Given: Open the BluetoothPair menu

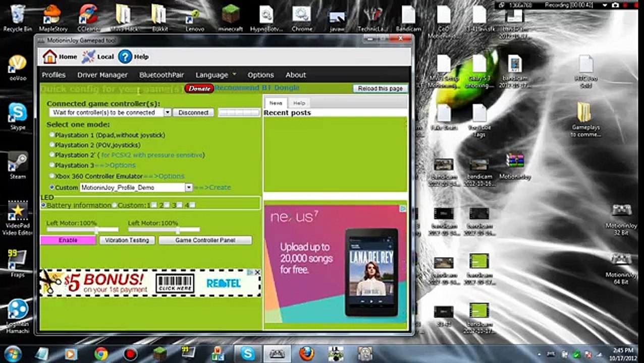Looking at the screenshot, I should 162,75.
